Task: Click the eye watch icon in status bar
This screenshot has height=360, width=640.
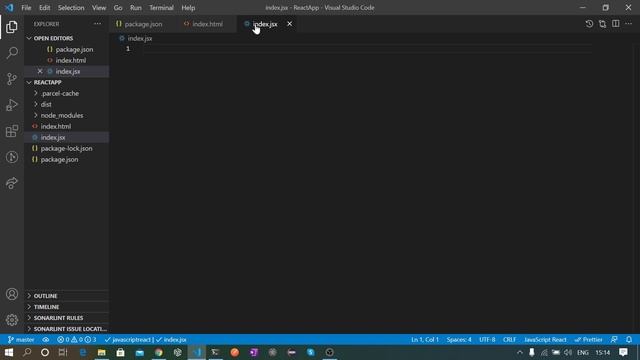Action: 46,340
